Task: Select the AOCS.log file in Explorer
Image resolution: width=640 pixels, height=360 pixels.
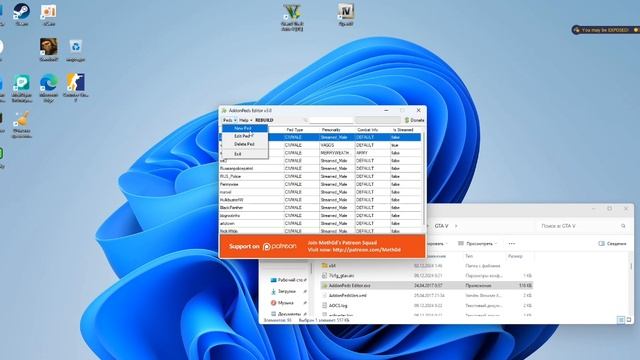Action: pos(426,305)
